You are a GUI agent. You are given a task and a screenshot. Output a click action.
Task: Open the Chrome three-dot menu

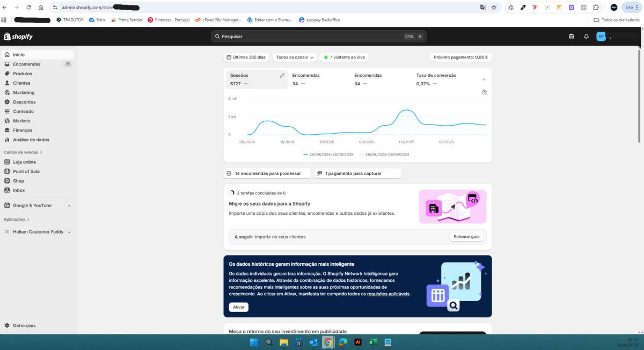[x=637, y=8]
